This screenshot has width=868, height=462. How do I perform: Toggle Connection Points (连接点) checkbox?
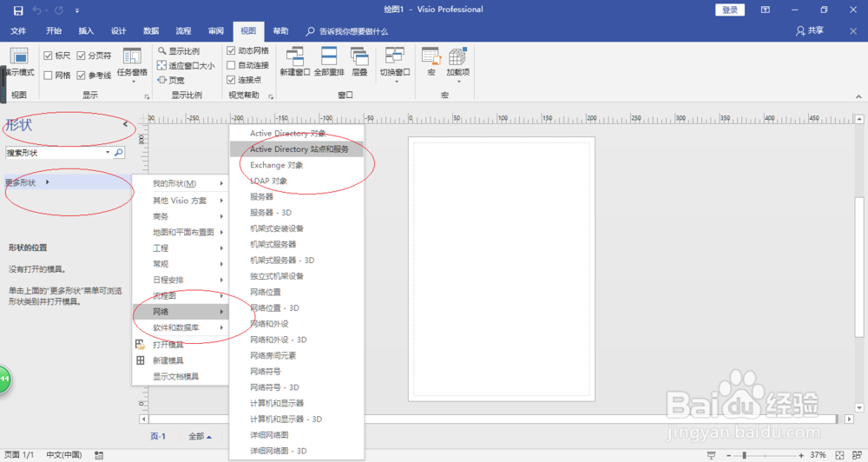(232, 80)
